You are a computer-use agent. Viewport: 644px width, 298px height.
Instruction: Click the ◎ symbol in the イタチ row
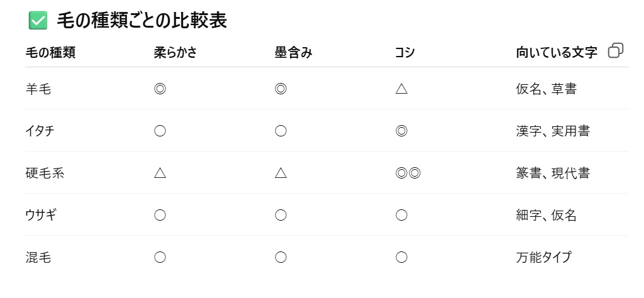pyautogui.click(x=401, y=131)
